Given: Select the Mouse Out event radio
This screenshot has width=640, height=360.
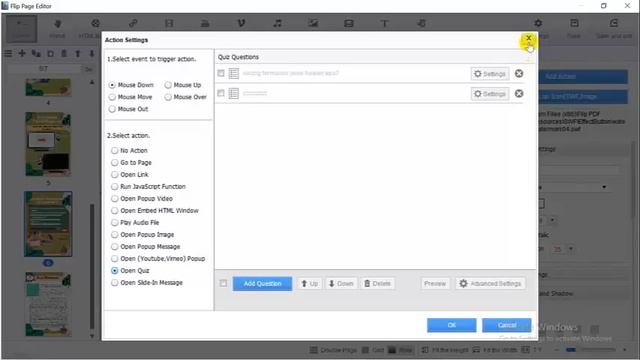Looking at the screenshot, I should [x=112, y=109].
